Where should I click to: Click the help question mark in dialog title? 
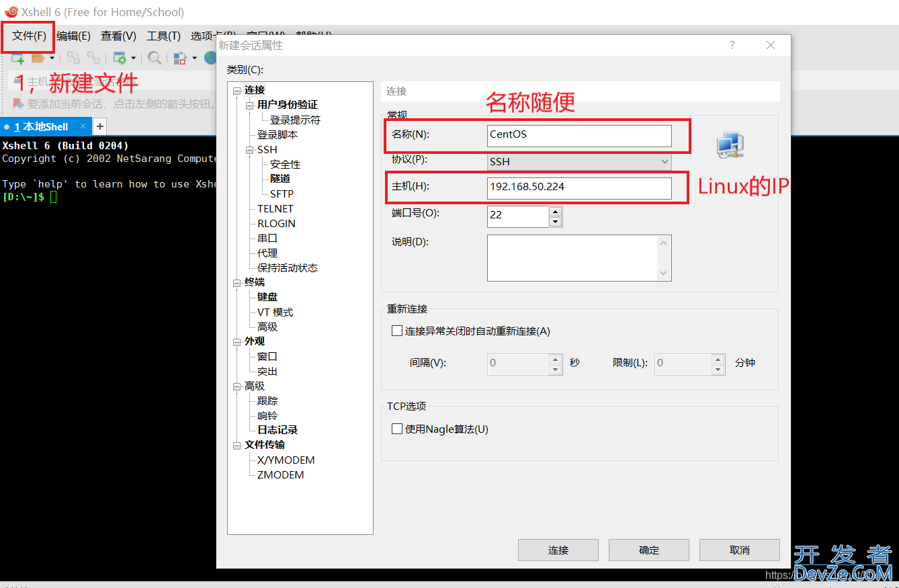pos(732,45)
